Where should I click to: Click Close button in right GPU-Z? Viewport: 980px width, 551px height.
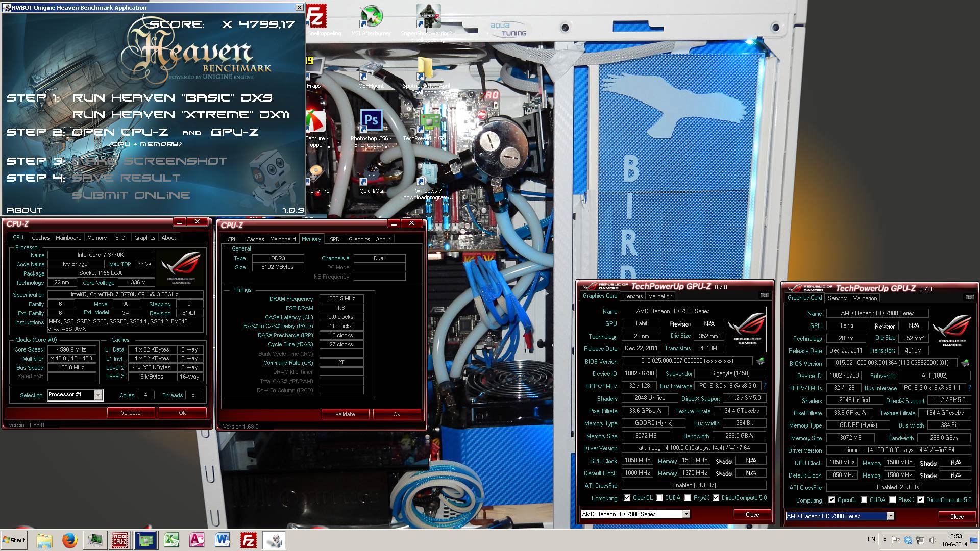[x=957, y=516]
